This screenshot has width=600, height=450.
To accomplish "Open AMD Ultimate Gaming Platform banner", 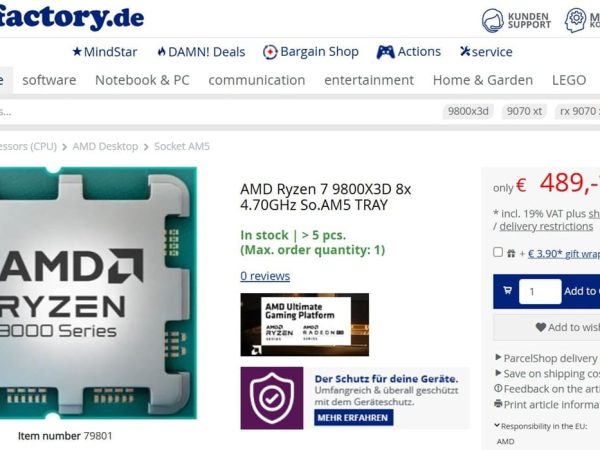I will [x=305, y=324].
